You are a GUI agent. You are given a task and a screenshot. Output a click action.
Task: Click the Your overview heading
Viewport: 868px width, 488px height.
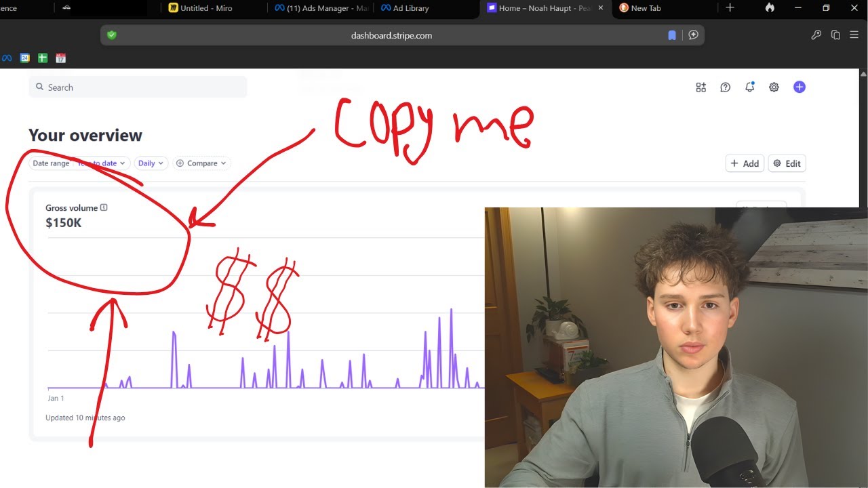85,135
